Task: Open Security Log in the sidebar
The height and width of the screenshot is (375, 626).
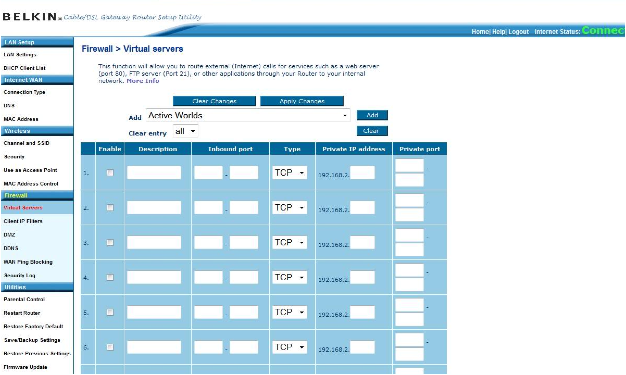Action: pyautogui.click(x=20, y=276)
